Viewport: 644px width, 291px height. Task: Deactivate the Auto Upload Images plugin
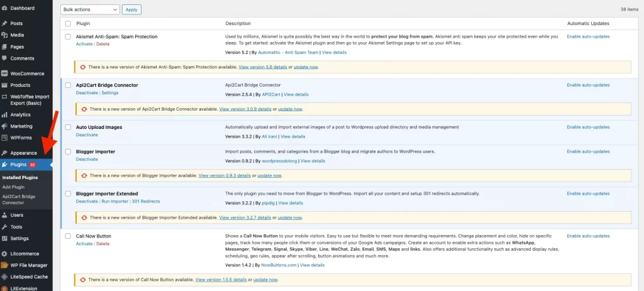point(87,135)
